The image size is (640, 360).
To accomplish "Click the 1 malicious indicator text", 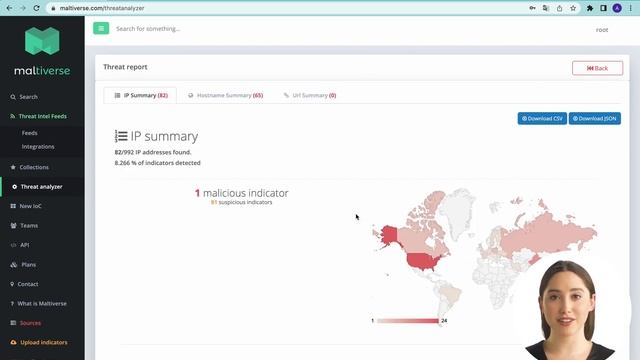I will pos(241,193).
